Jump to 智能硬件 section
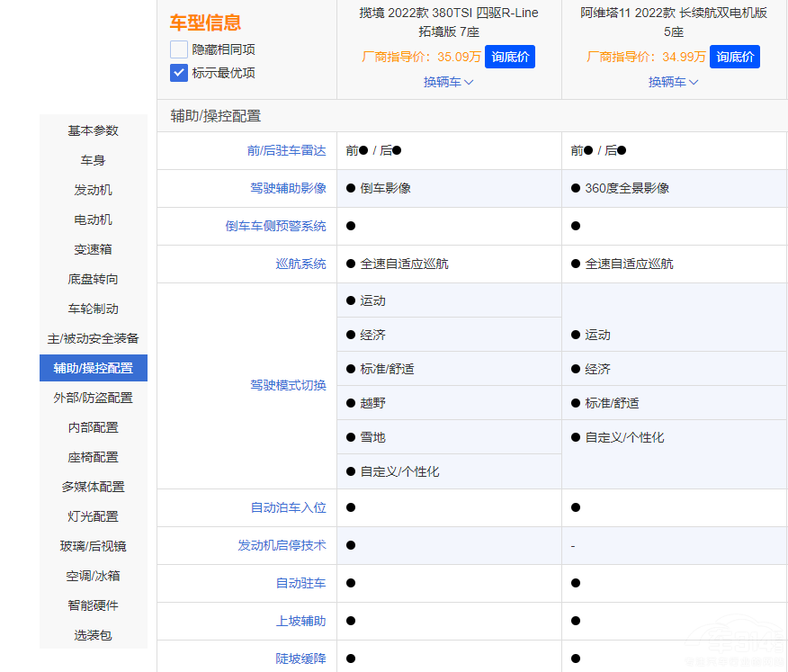788x672 pixels. 93,605
